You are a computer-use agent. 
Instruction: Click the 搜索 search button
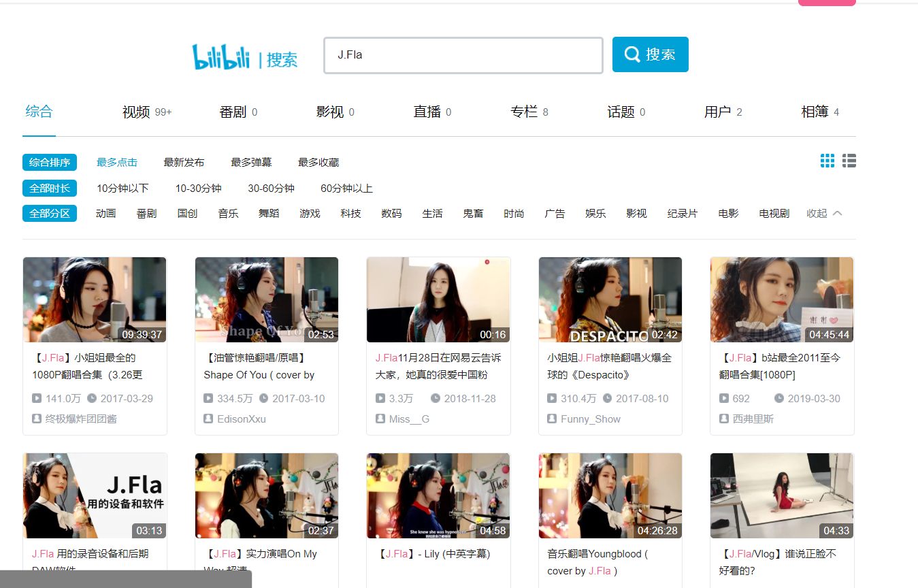click(x=650, y=54)
